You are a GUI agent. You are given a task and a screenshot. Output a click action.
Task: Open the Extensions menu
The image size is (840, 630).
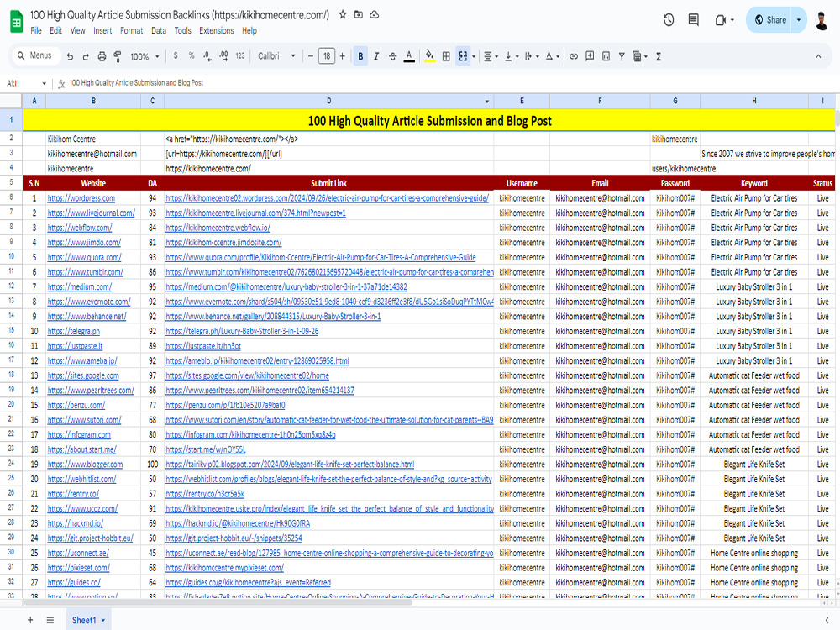pos(217,30)
